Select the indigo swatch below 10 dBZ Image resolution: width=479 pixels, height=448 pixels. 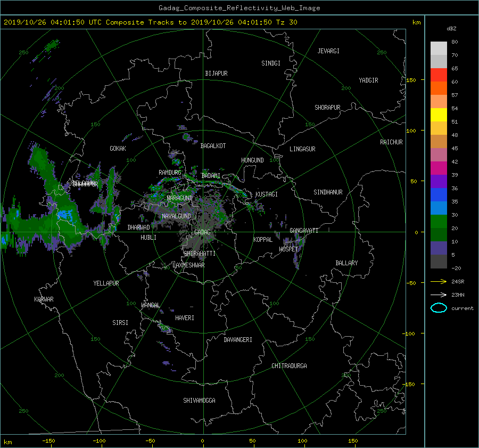[439, 248]
